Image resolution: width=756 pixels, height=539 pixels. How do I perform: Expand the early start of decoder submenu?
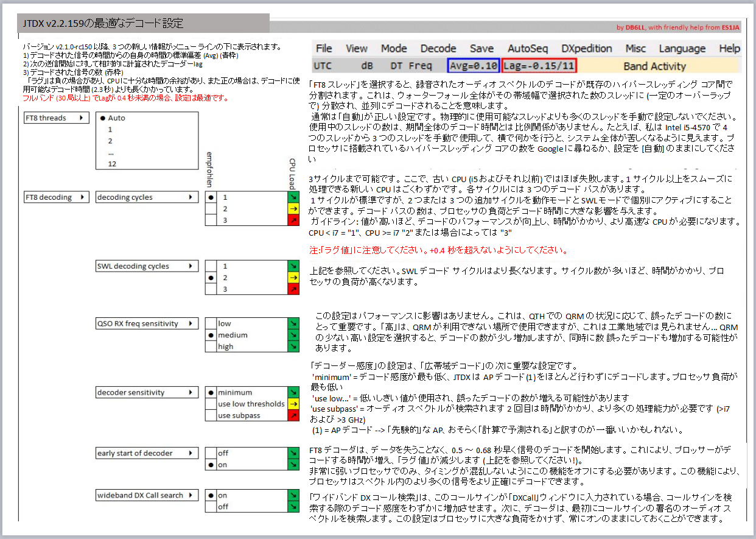(x=147, y=453)
